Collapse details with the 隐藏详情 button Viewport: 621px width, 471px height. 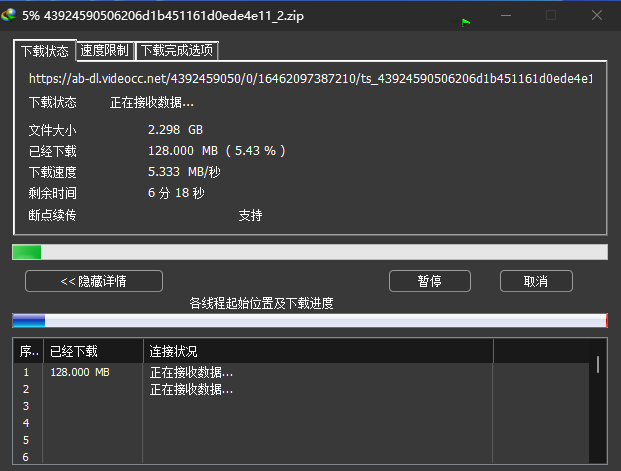(93, 281)
